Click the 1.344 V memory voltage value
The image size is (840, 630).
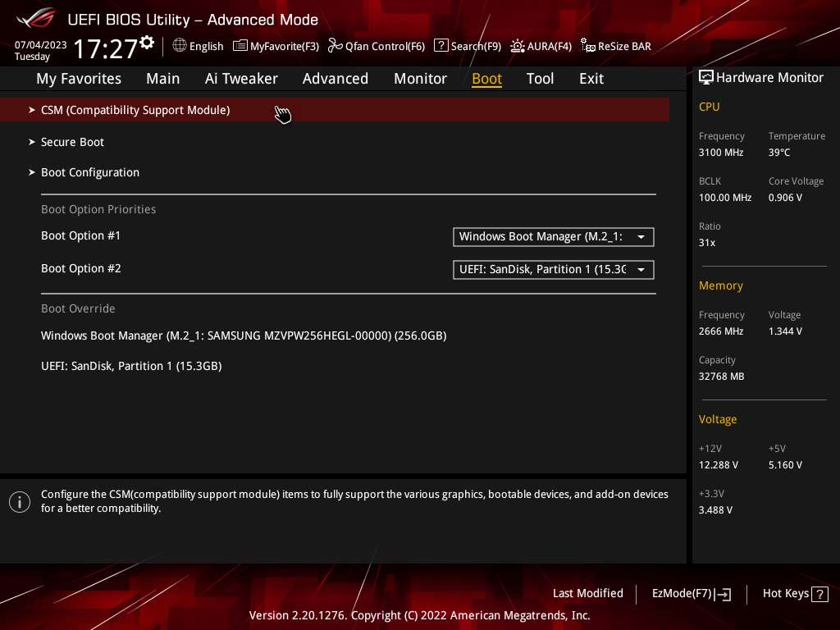tap(785, 331)
